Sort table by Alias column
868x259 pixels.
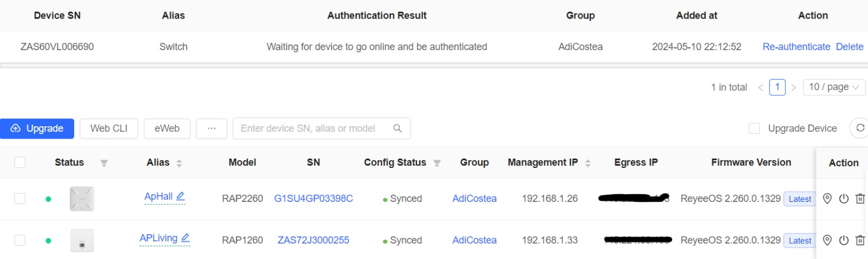pos(179,163)
